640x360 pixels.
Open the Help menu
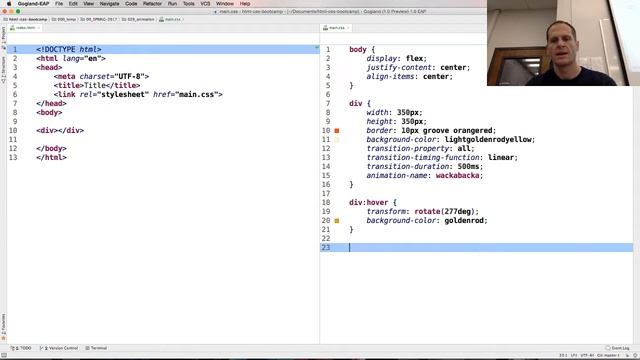245,4
